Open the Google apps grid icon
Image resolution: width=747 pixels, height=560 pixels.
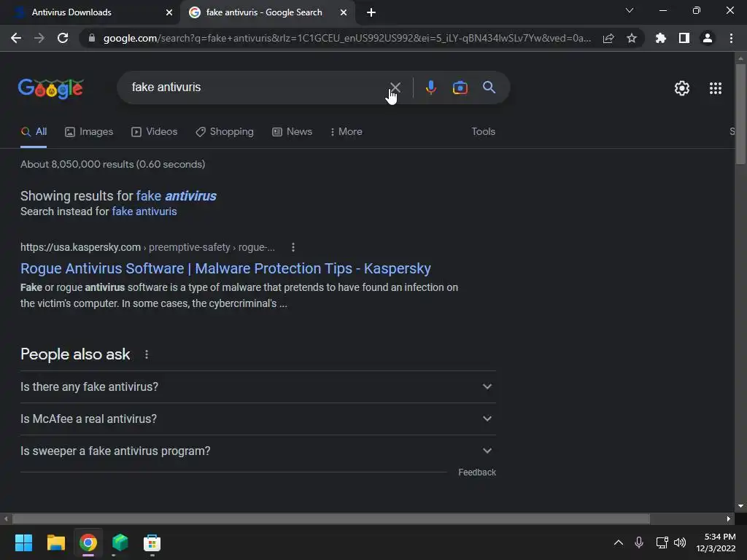coord(715,88)
